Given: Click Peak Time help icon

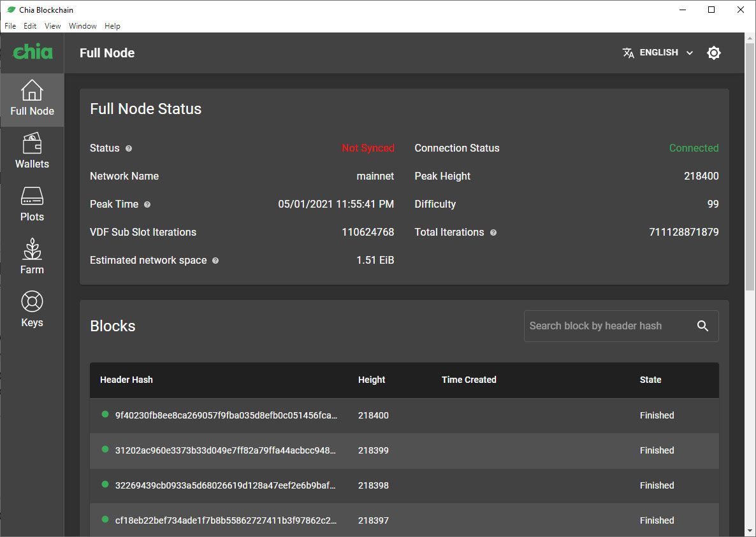Looking at the screenshot, I should click(147, 204).
